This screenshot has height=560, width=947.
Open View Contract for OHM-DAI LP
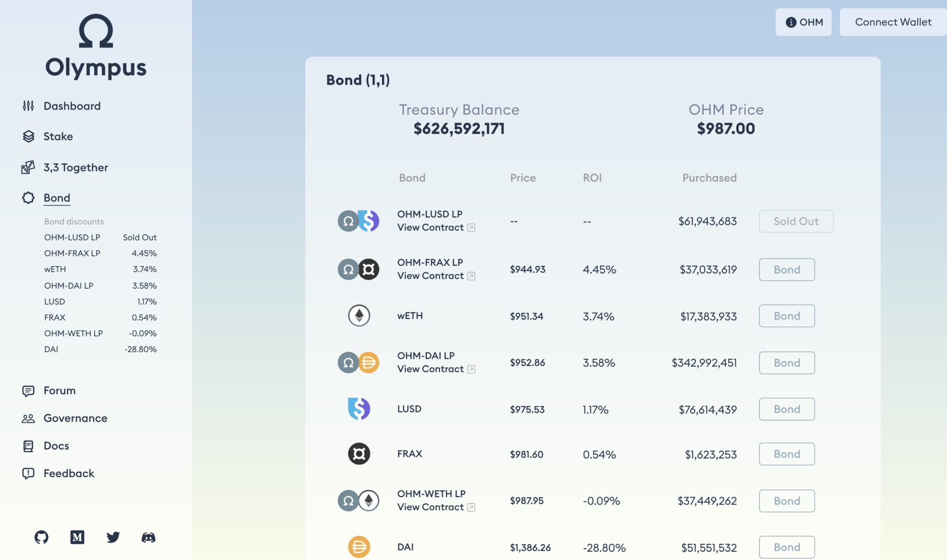point(430,369)
